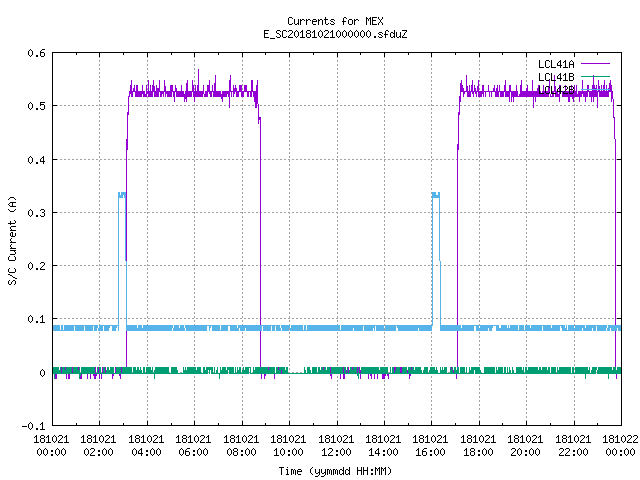
Task: Click the y-axis tick value 0.1
Action: pyautogui.click(x=36, y=319)
